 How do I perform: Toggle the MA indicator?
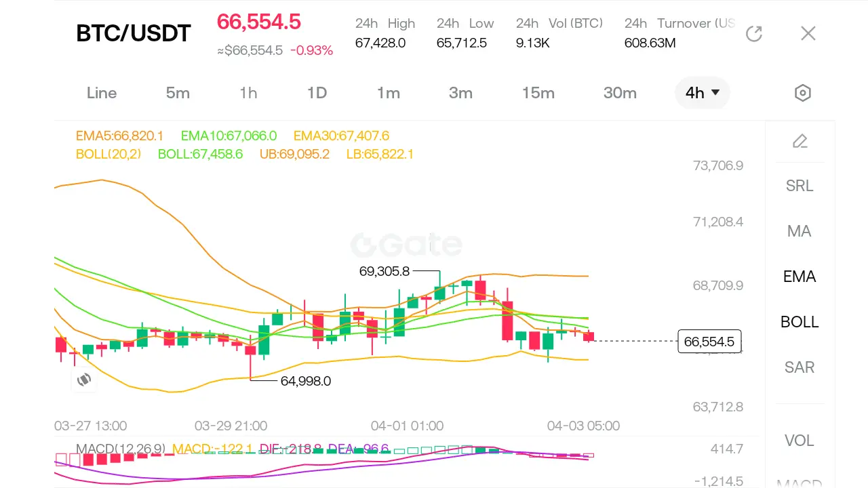(800, 231)
